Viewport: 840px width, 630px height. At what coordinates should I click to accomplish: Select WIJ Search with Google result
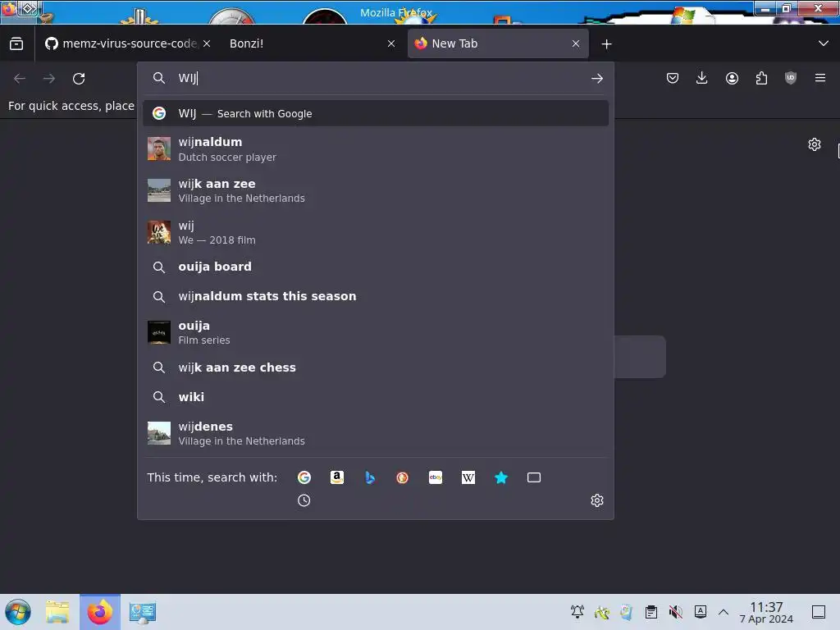tap(376, 113)
